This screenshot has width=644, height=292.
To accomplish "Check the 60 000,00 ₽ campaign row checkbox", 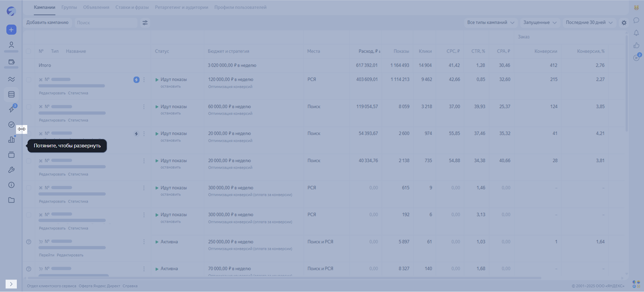I will pos(28,107).
